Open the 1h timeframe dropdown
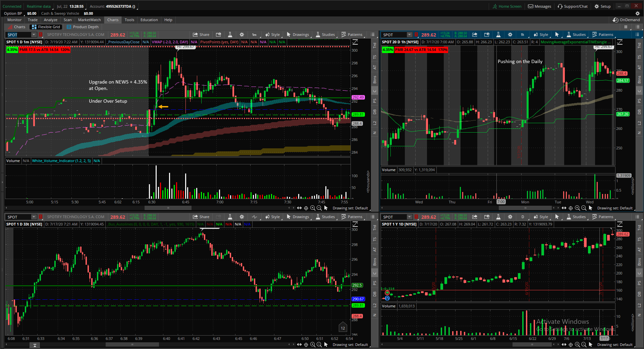This screenshot has width=644, height=349. coord(523,35)
